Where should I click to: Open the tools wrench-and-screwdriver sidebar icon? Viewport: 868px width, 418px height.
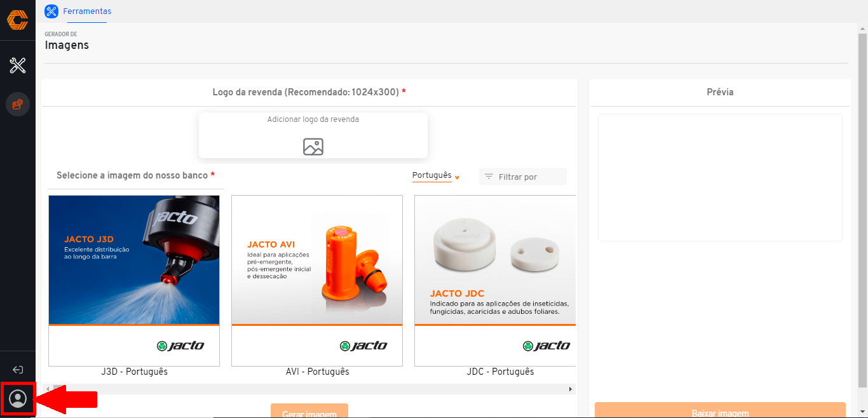(x=18, y=65)
